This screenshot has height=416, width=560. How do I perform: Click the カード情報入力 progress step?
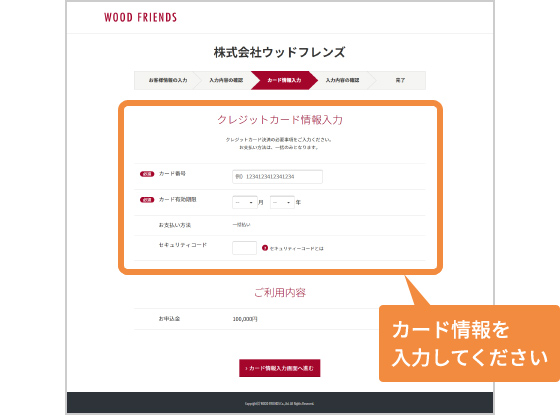coord(284,80)
